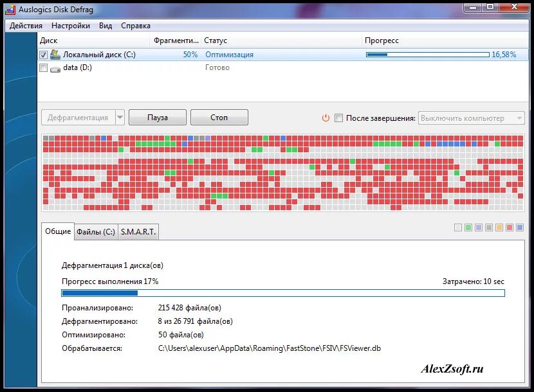Image resolution: width=534 pixels, height=392 pixels.
Task: Click the 215 428 файла(ов) value
Action: click(190, 308)
